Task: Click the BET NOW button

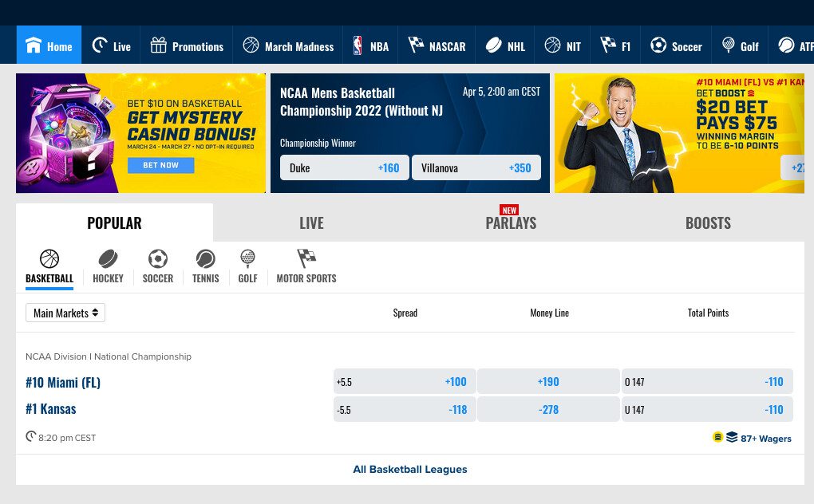Action: click(161, 165)
